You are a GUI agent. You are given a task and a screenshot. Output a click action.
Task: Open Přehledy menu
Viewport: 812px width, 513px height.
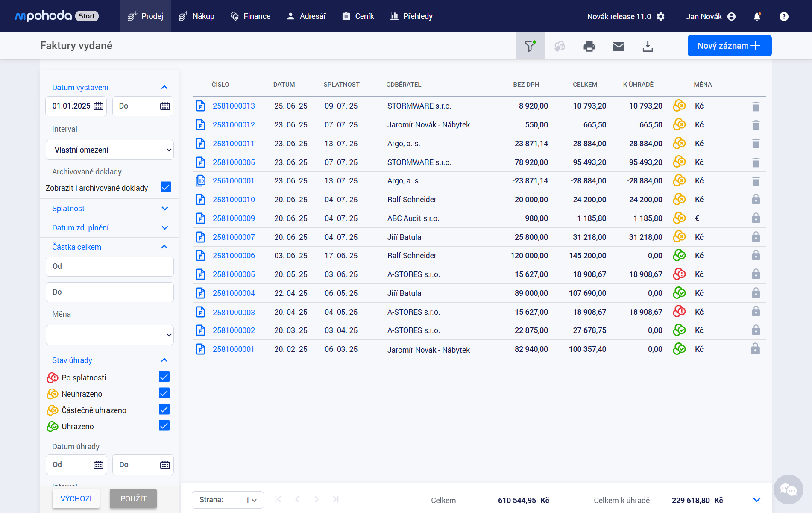(411, 16)
